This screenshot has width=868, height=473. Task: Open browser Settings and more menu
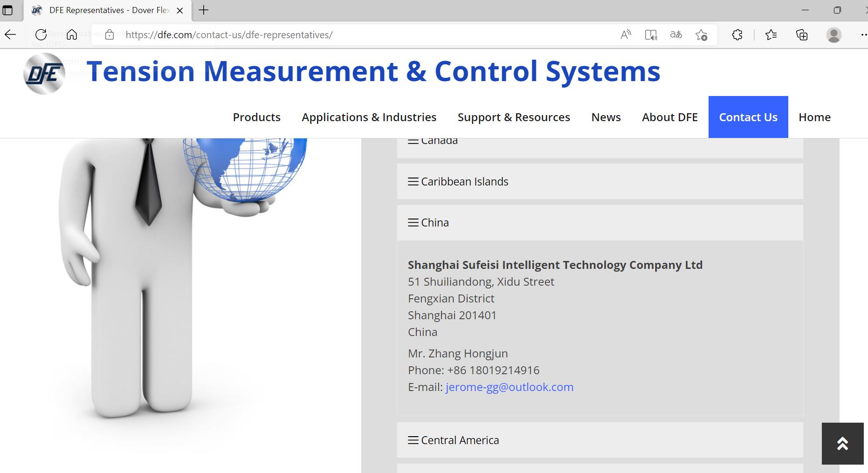(863, 34)
